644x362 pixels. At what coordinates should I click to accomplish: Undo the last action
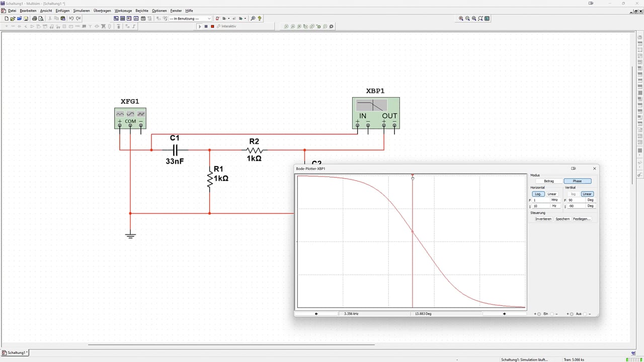point(71,19)
